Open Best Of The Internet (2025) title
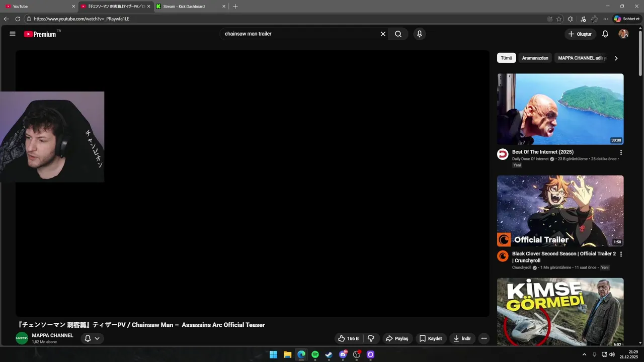The height and width of the screenshot is (362, 644). [542, 152]
